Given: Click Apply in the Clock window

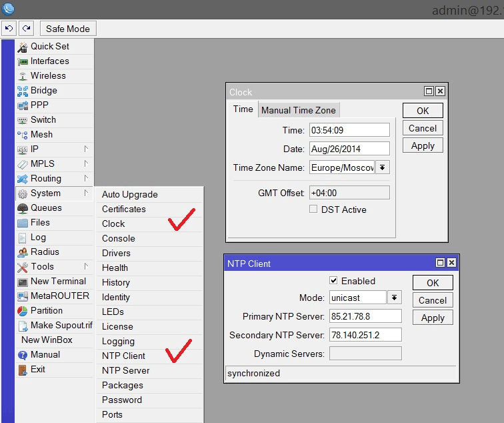Looking at the screenshot, I should point(423,145).
